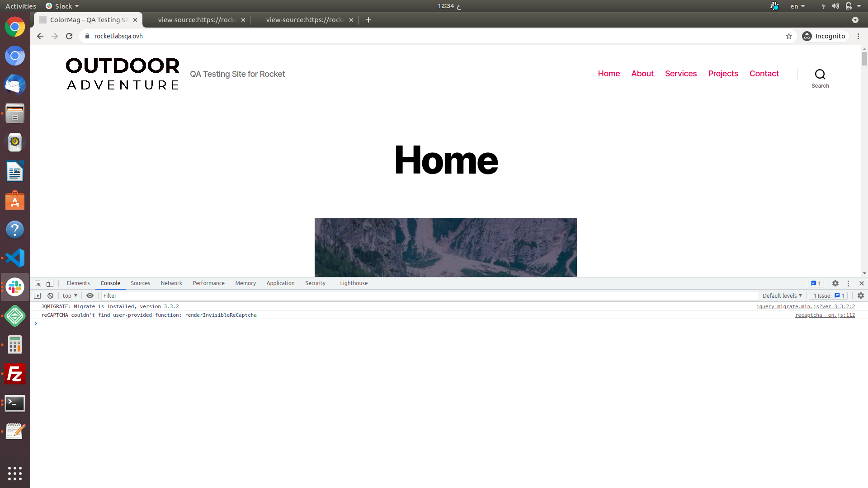Toggle the device toolbar icon in DevTools
The width and height of the screenshot is (868, 488).
(50, 283)
